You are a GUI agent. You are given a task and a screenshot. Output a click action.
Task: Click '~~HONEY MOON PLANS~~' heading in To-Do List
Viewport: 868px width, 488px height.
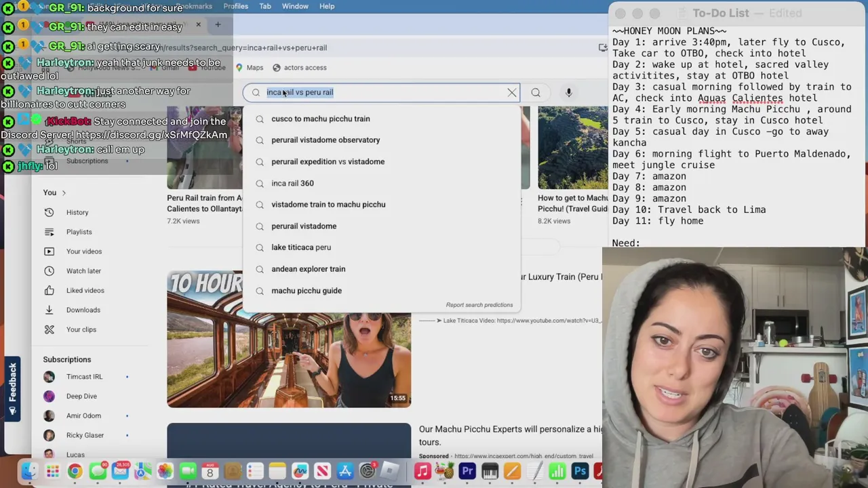coord(669,31)
